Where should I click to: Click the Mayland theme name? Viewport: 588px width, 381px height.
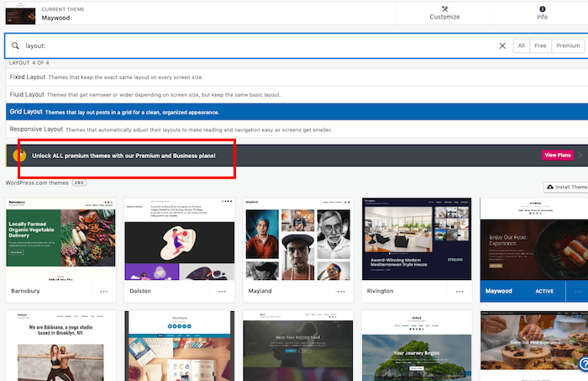[x=260, y=291]
